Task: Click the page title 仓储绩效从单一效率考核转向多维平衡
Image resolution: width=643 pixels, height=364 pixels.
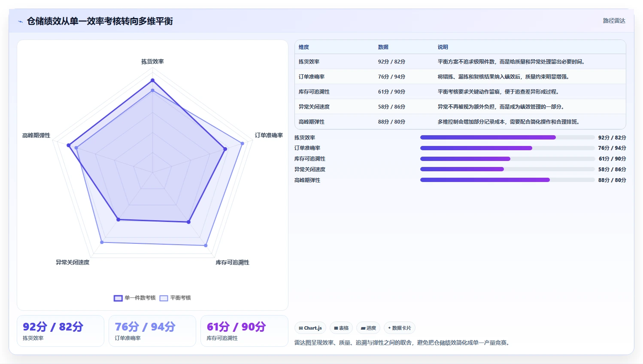Action: point(100,21)
